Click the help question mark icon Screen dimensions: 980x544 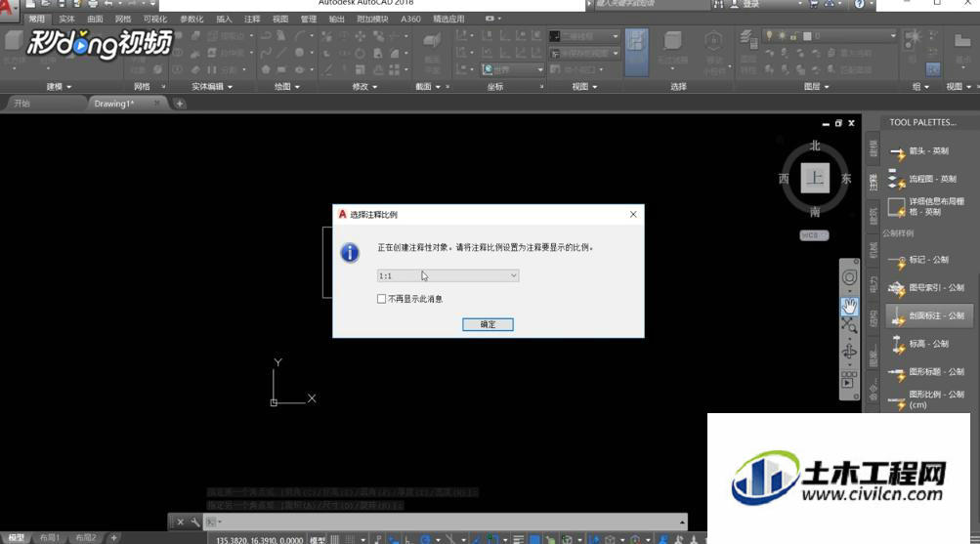point(860,4)
